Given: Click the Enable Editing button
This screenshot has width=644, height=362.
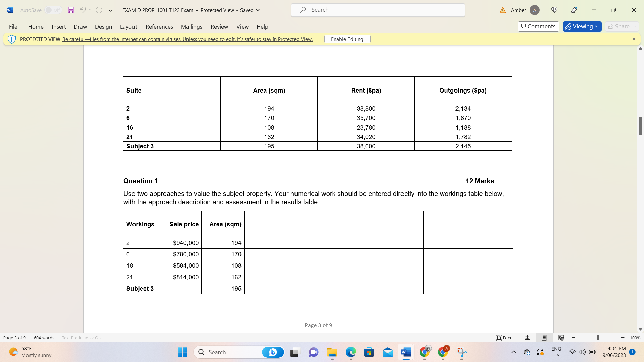Looking at the screenshot, I should pyautogui.click(x=347, y=39).
